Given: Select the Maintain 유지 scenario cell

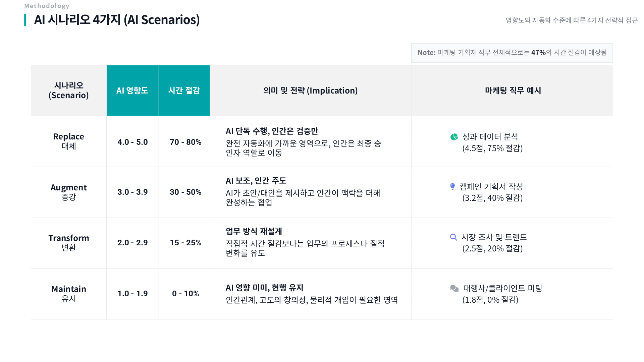Looking at the screenshot, I should pos(68,294).
